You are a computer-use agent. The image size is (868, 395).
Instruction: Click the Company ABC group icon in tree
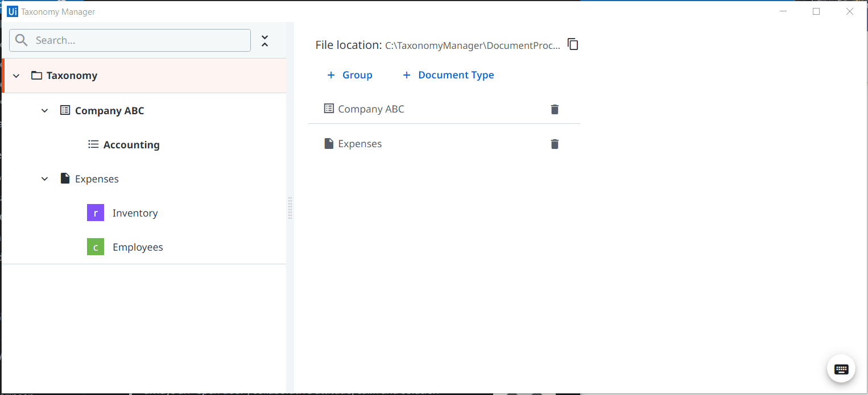coord(65,110)
